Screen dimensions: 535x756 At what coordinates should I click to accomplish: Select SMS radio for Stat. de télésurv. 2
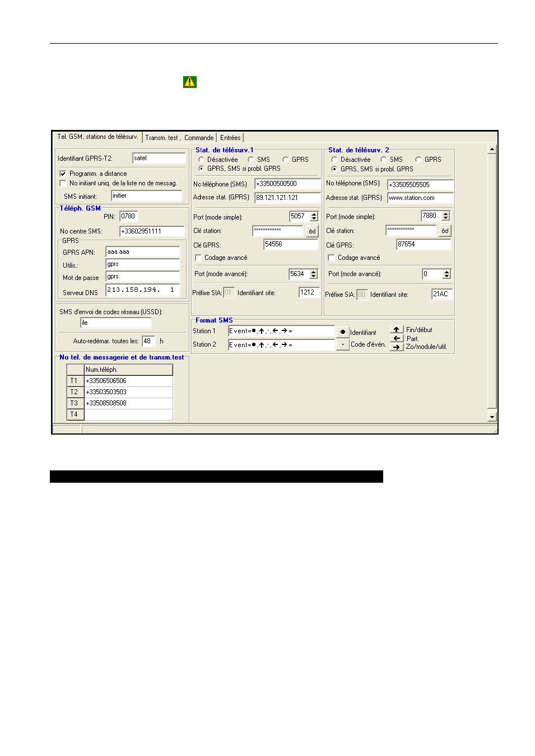(x=384, y=160)
